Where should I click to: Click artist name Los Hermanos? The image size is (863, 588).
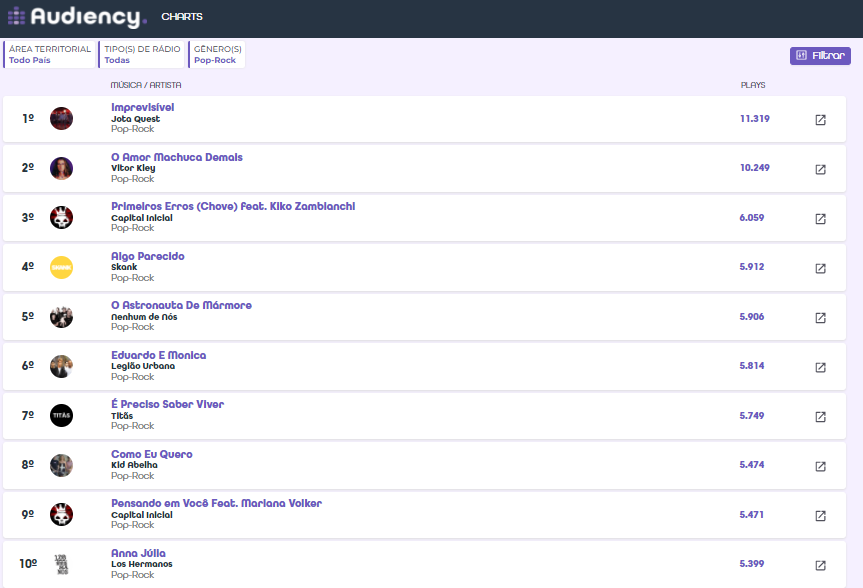[x=141, y=564]
